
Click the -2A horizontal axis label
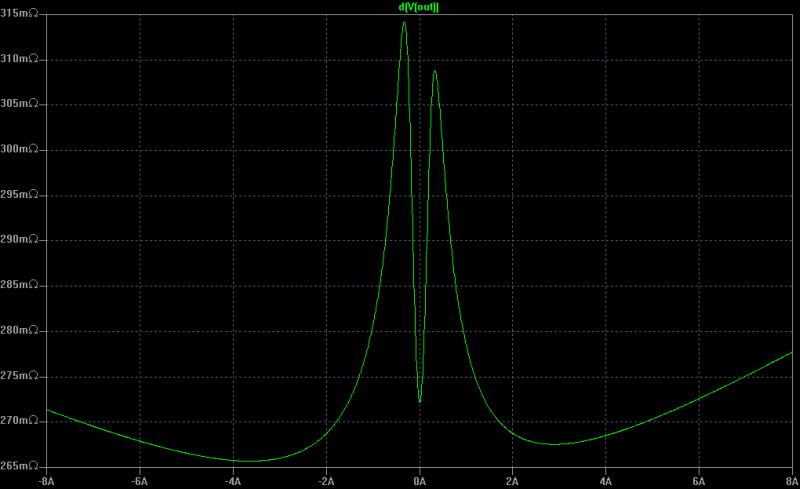click(x=326, y=482)
